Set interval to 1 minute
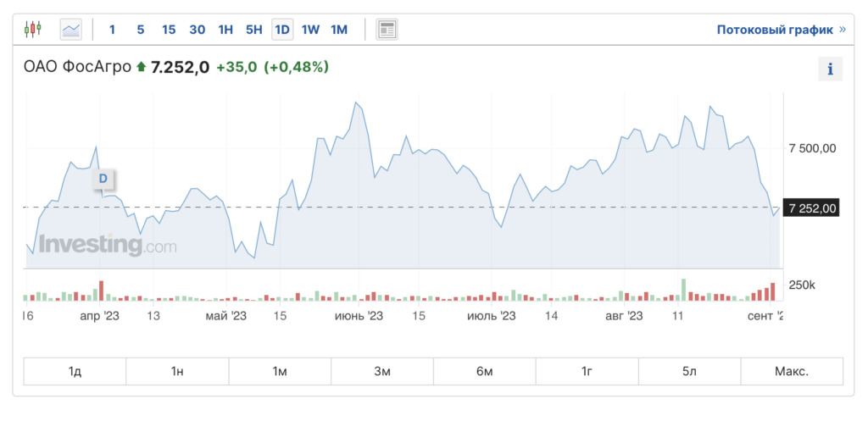 click(112, 30)
